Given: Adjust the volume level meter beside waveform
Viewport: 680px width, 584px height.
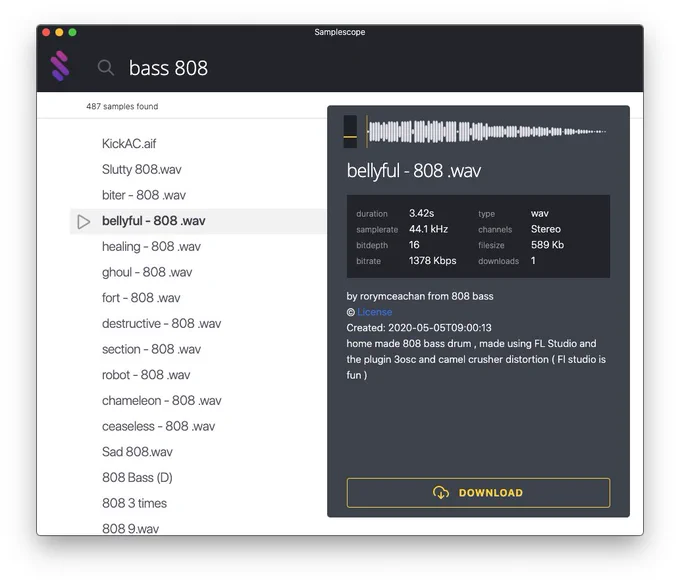Looking at the screenshot, I should click(x=350, y=131).
